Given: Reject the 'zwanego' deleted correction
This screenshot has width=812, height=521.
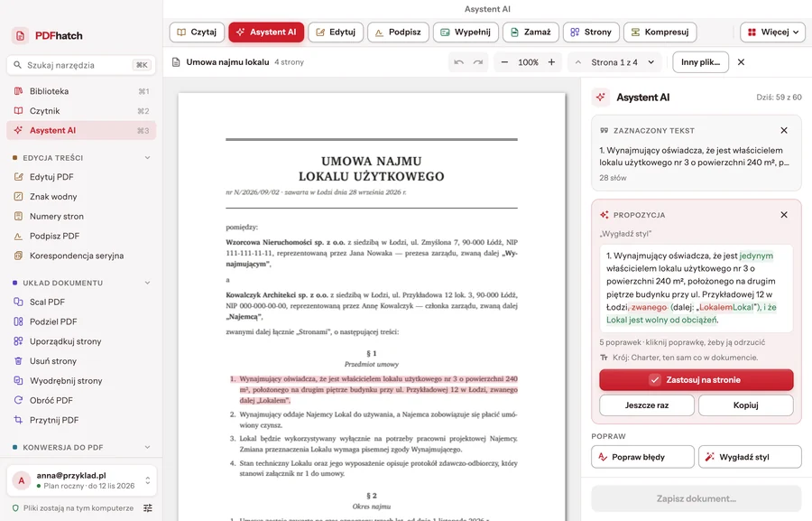Looking at the screenshot, I should [649, 307].
